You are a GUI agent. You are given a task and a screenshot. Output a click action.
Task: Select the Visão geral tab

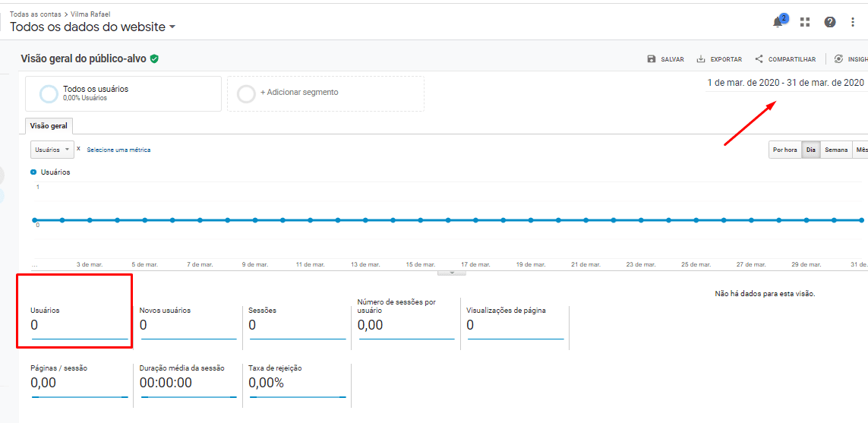tap(49, 126)
